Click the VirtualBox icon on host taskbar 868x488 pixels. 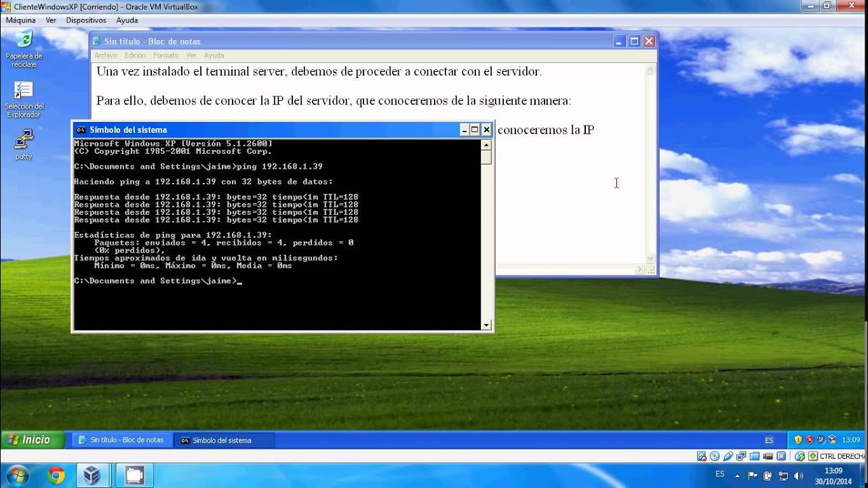tap(92, 476)
